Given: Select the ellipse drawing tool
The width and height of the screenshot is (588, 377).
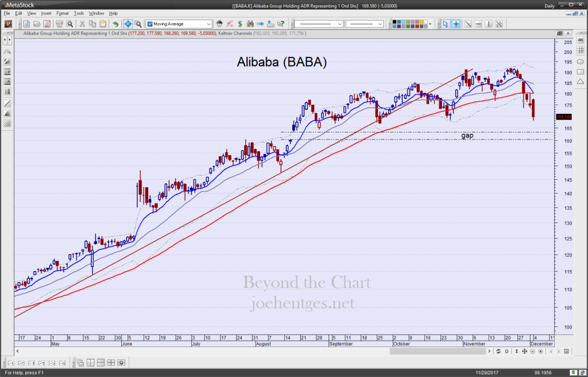Looking at the screenshot, I should point(581,61).
